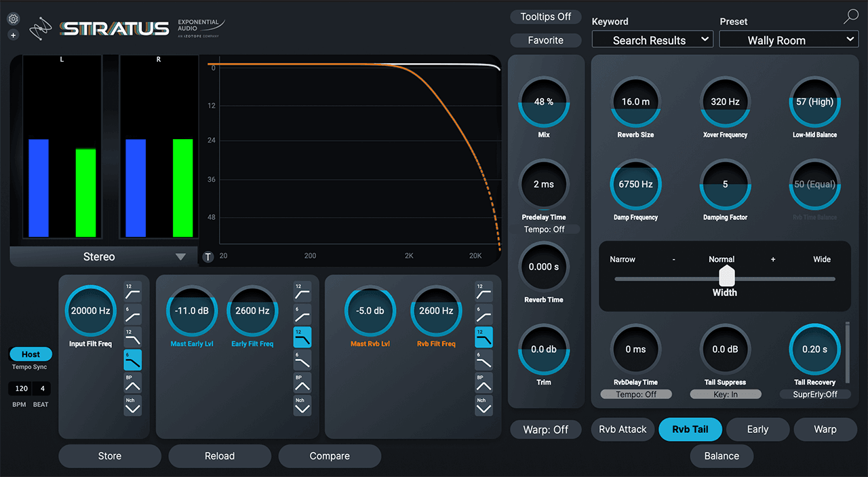This screenshot has width=868, height=477.
Task: Click the T icon below the graph
Action: (208, 256)
